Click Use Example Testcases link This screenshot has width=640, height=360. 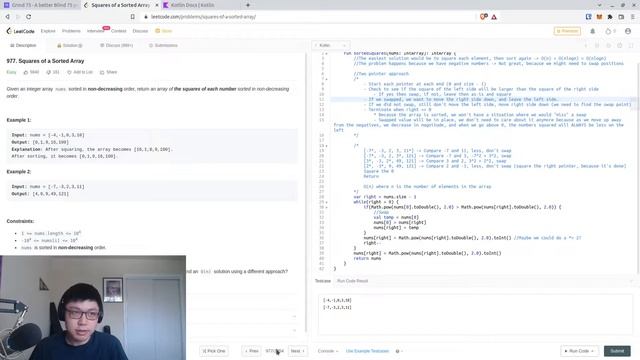[367, 351]
